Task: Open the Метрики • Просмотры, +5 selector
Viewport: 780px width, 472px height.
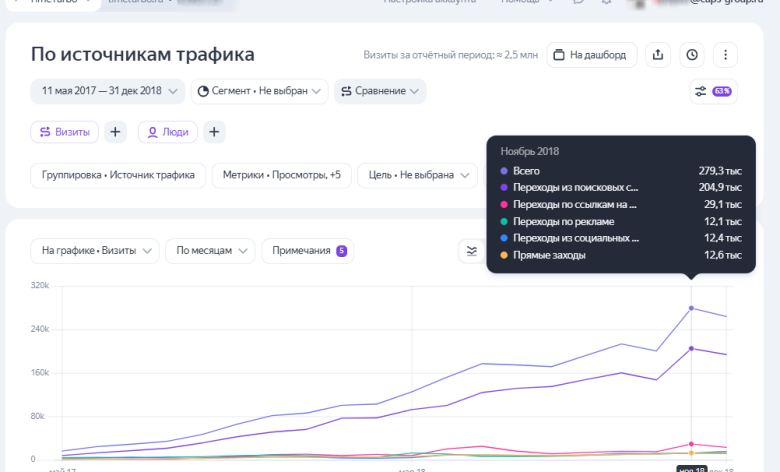Action: [x=282, y=175]
